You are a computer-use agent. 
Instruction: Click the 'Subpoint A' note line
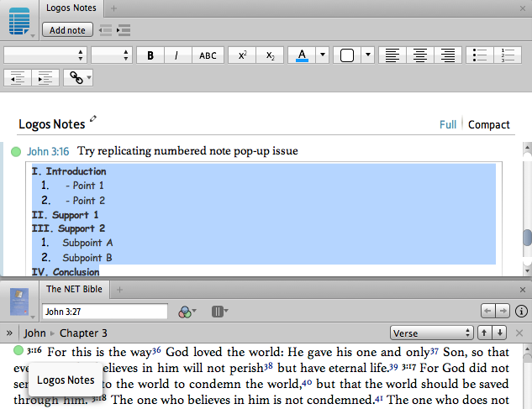pos(87,243)
